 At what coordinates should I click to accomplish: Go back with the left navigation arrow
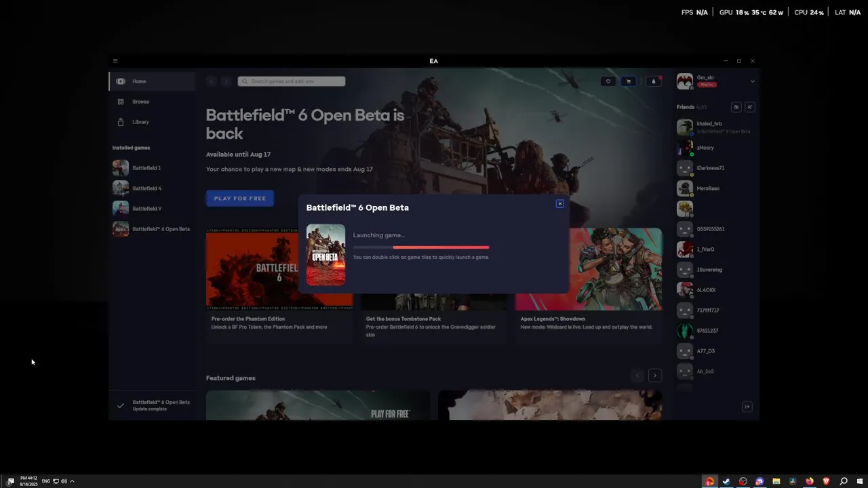[x=212, y=81]
